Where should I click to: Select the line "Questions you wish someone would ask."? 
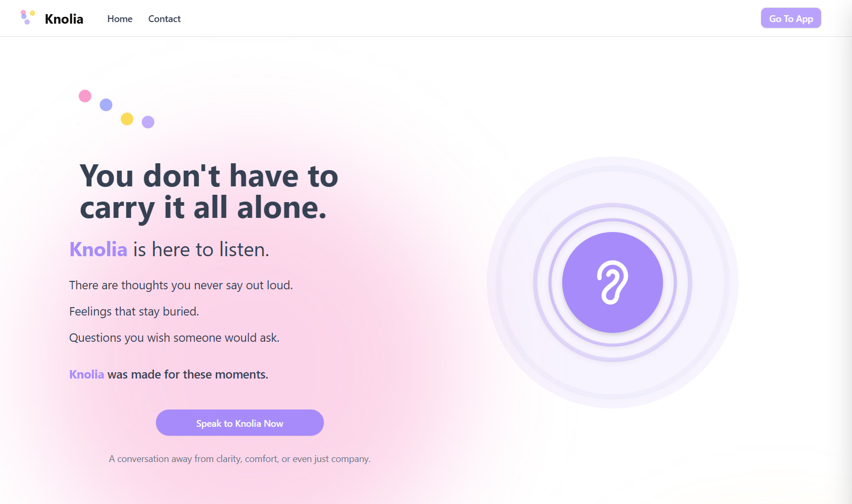174,338
